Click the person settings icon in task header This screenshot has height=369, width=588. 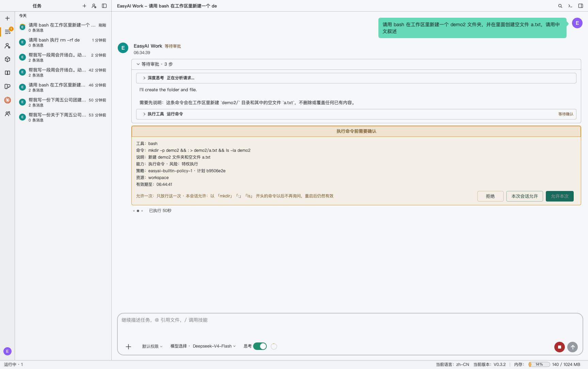[94, 6]
